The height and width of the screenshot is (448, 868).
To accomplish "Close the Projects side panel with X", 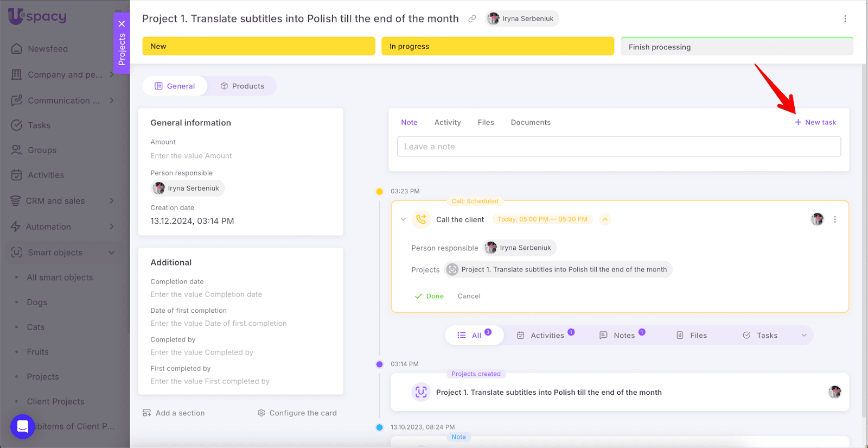I will tap(122, 24).
